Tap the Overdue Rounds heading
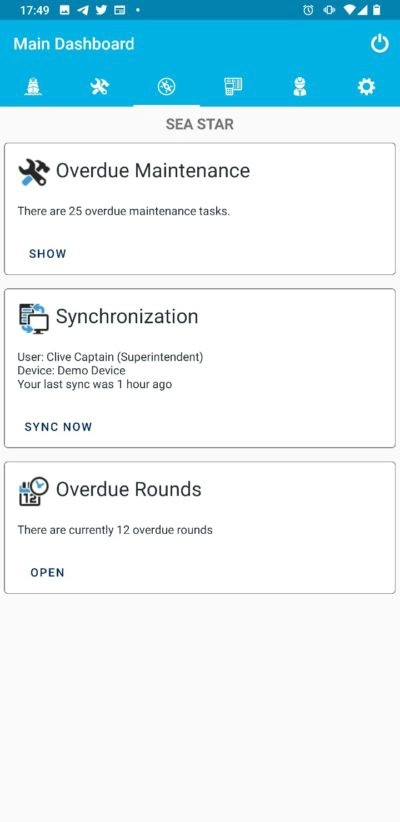 [128, 489]
